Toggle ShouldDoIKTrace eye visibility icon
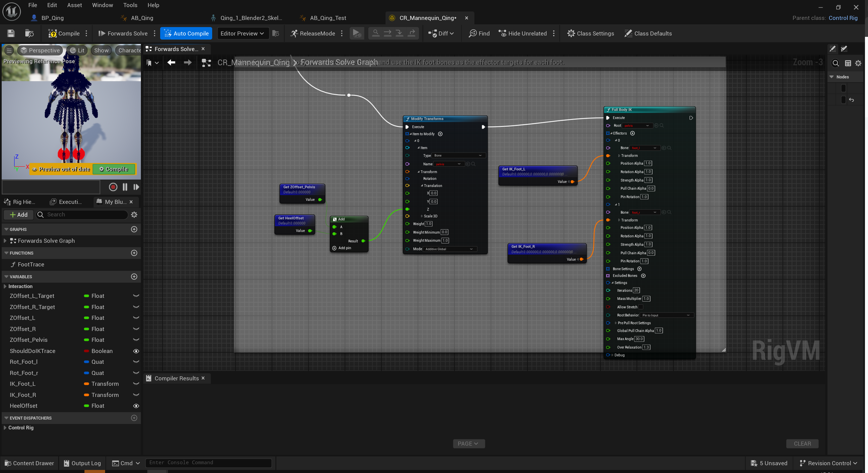This screenshot has height=473, width=868. click(x=136, y=351)
